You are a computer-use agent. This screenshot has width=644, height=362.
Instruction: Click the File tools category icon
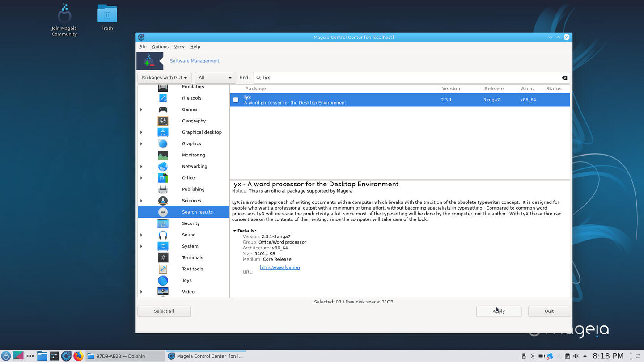coord(163,98)
